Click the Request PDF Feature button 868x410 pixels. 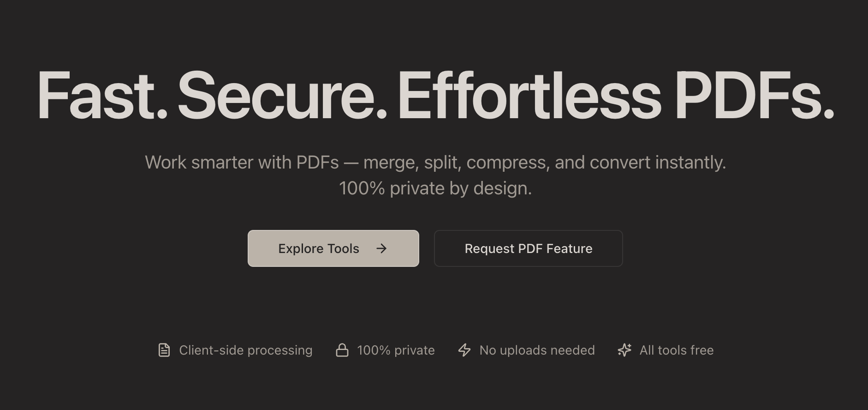click(x=528, y=248)
